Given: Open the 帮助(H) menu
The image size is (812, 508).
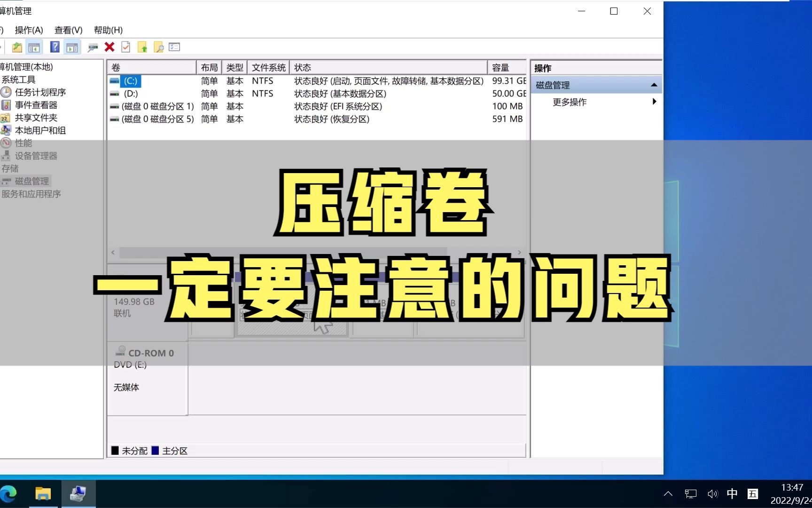Looking at the screenshot, I should pos(108,30).
